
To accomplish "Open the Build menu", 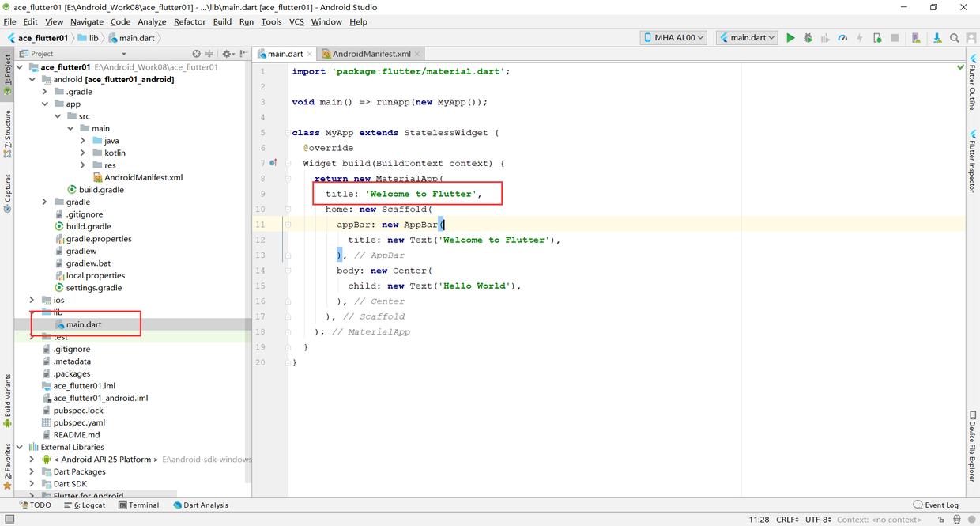I will point(222,21).
